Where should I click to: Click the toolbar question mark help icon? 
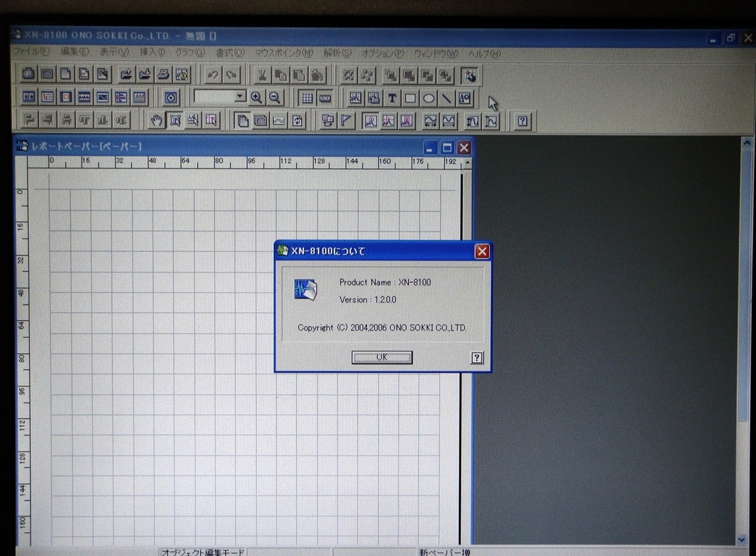522,121
